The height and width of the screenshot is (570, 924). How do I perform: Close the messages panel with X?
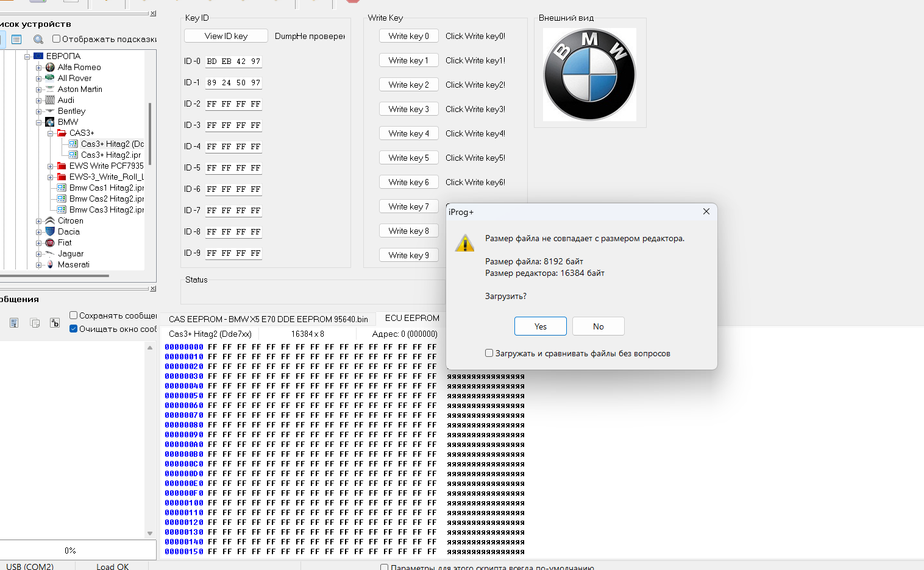point(153,289)
